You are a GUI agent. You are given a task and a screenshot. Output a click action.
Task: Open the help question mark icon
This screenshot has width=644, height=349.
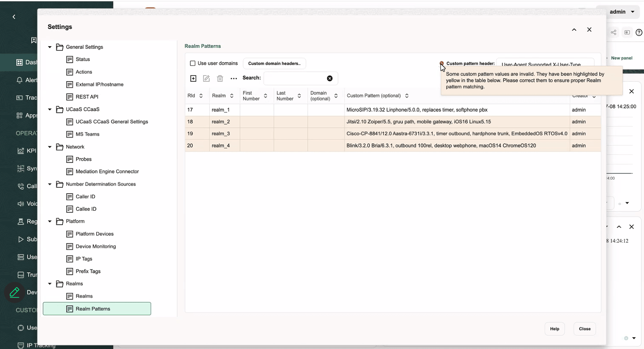639,32
